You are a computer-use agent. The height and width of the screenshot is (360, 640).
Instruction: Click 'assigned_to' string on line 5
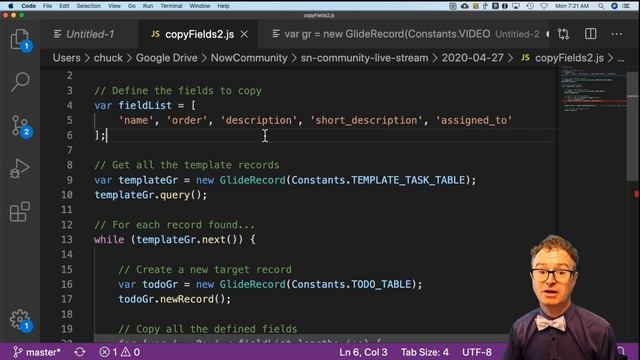(x=474, y=120)
